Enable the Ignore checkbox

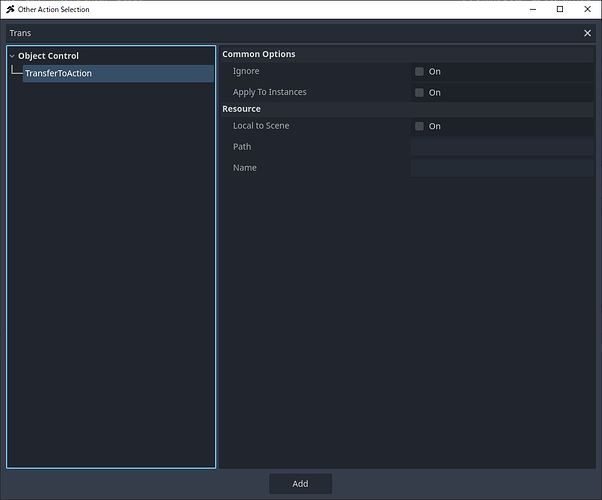[420, 72]
